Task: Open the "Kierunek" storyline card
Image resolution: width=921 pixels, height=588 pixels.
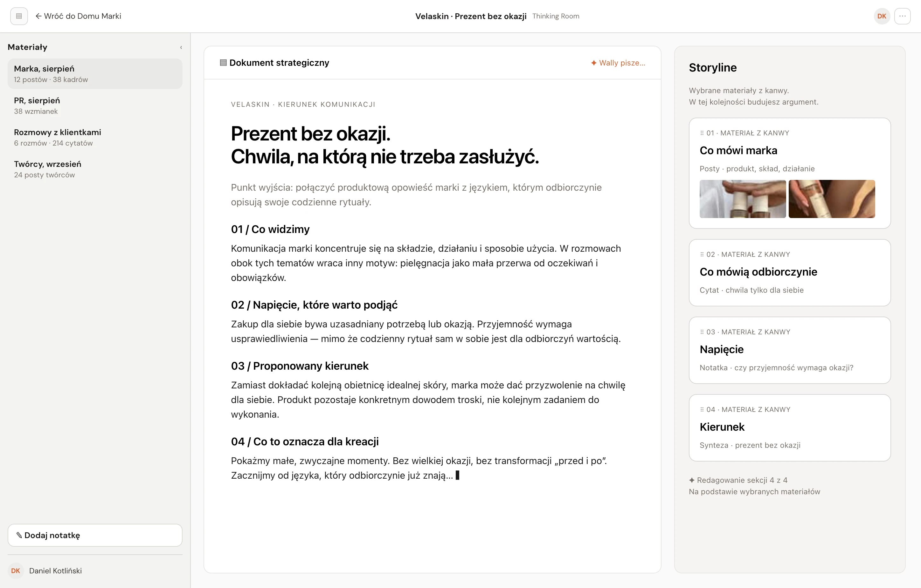Action: 789,428
